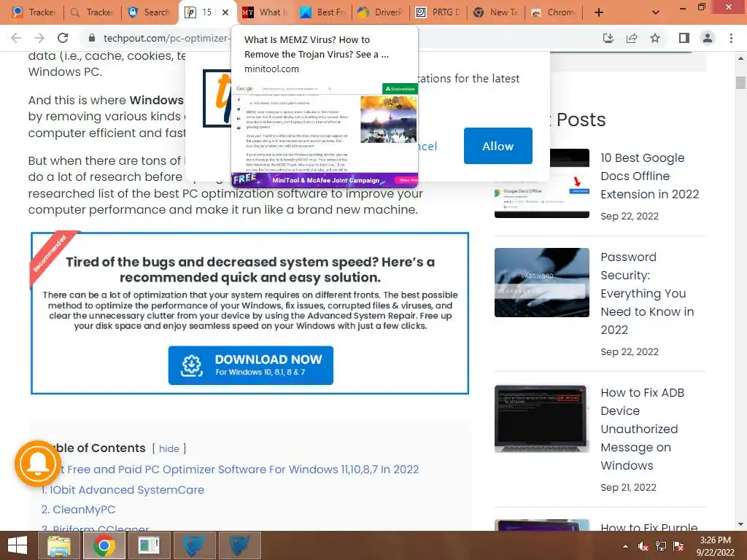Switch to the Chrome tab

pyautogui.click(x=553, y=12)
